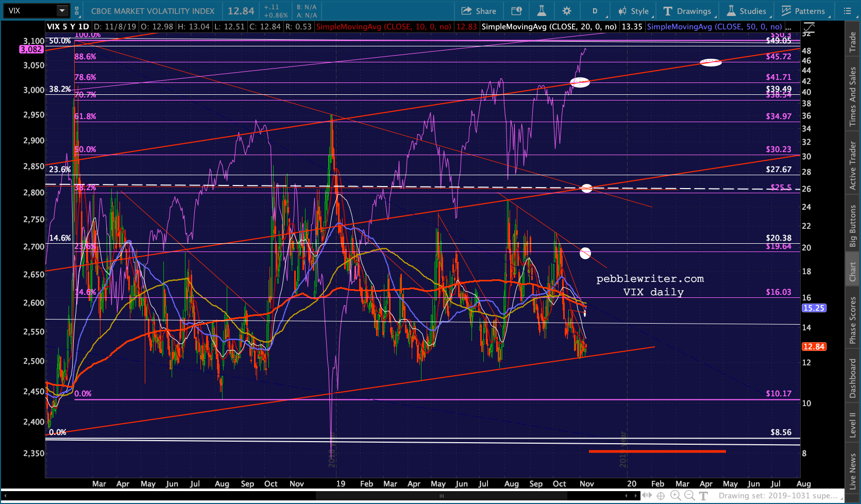Image resolution: width=861 pixels, height=504 pixels.
Task: Click the text drawing tool icon
Action: [x=703, y=496]
